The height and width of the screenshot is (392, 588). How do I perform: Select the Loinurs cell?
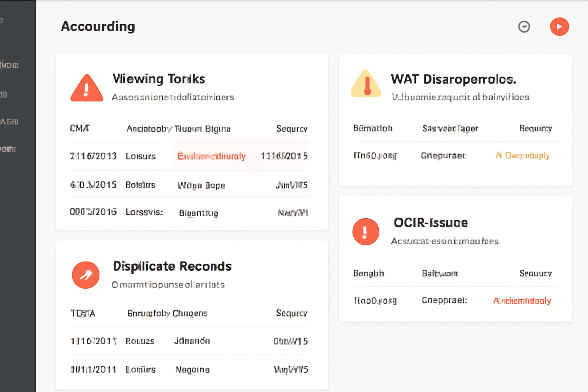(x=140, y=369)
